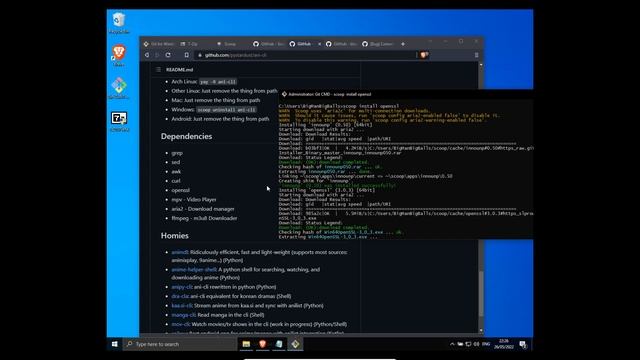
Task: Open the notepad-style taskbar app
Action: (279, 344)
